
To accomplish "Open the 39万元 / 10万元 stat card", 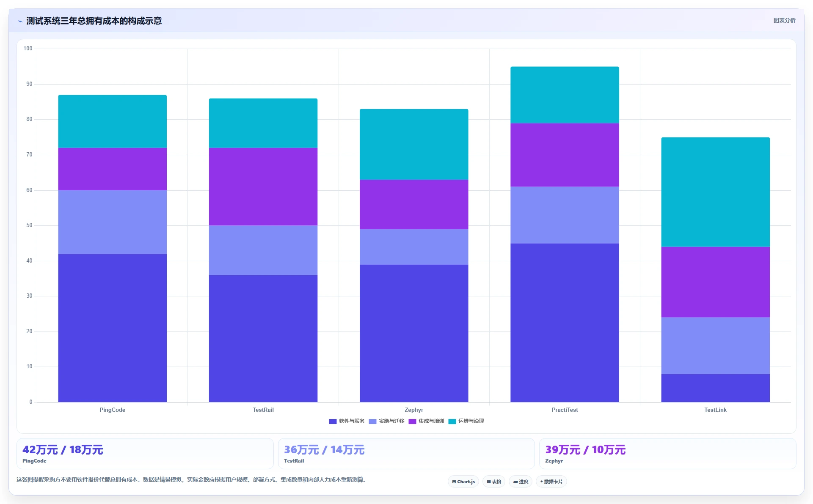I will [667, 454].
